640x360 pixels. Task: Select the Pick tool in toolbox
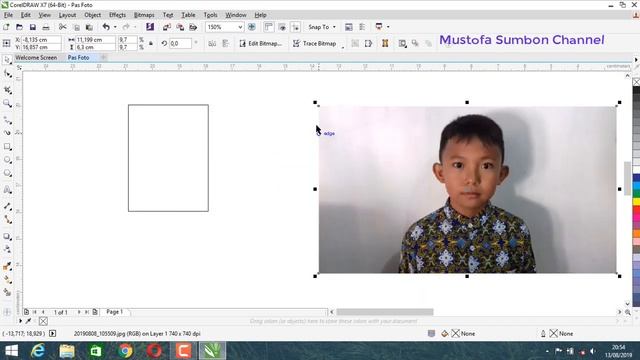click(7, 60)
